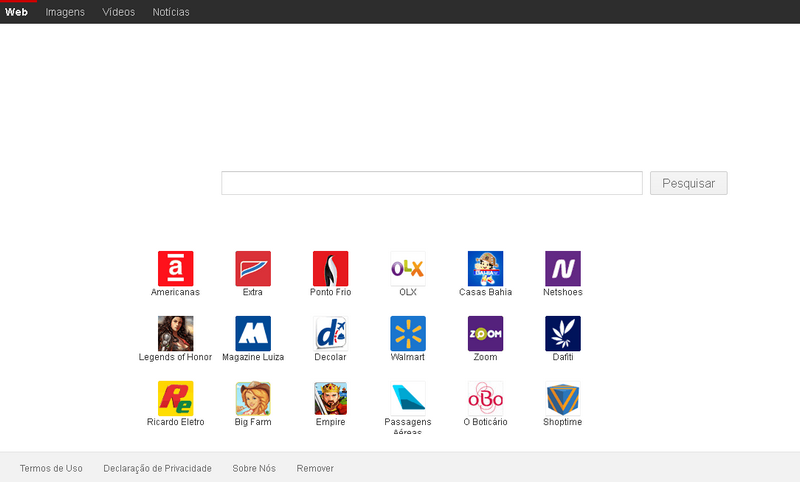Open the Zoom shopping icon
This screenshot has width=800, height=482.
pos(485,333)
